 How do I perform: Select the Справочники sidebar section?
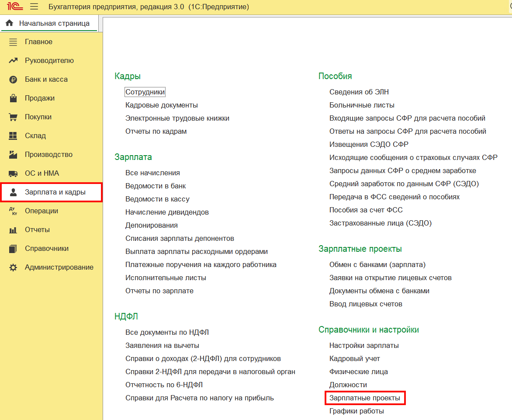tap(47, 249)
